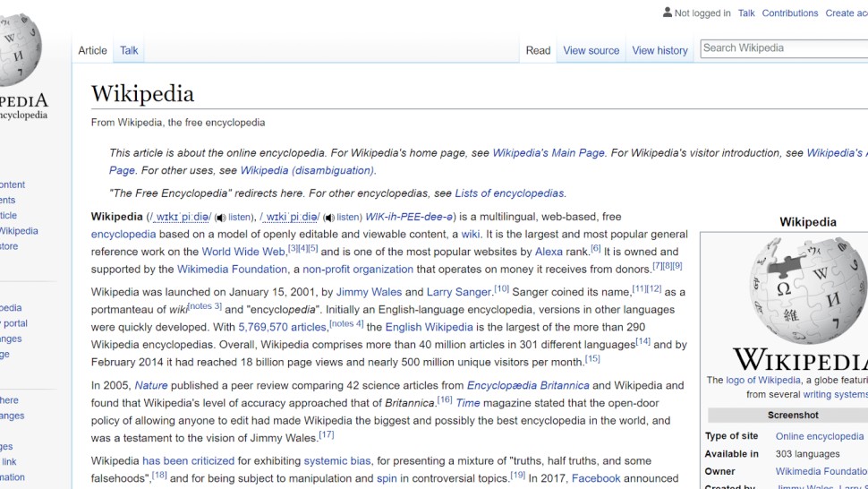Open the non-profit organization link
The height and width of the screenshot is (489, 868).
click(358, 270)
